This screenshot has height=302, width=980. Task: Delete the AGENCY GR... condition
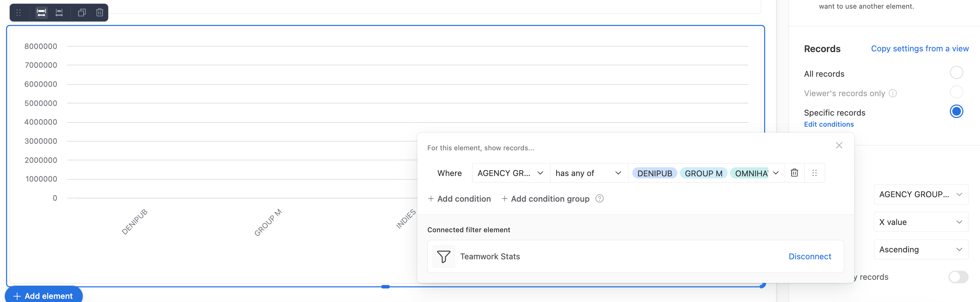point(794,173)
